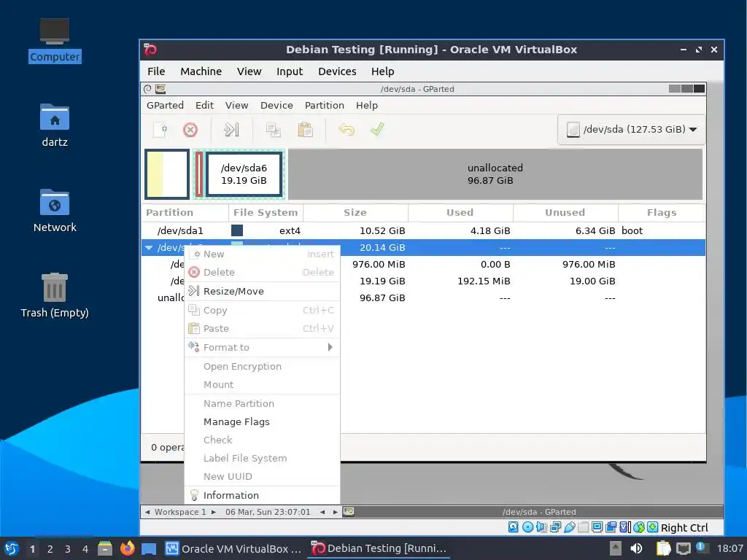Click the VirtualBox audio status icon
This screenshot has height=560, width=747.
541,527
